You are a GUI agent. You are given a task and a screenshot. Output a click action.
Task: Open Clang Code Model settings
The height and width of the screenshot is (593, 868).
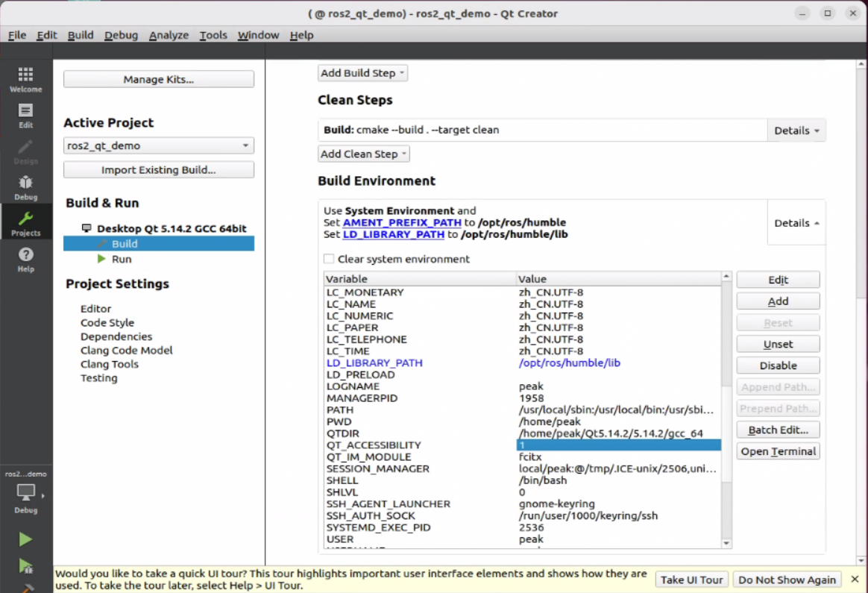point(127,350)
